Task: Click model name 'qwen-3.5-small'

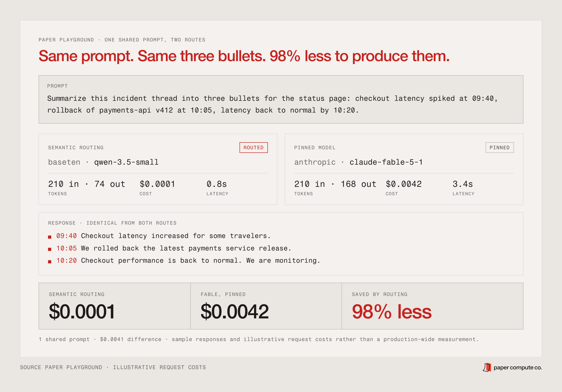Action: [x=126, y=162]
